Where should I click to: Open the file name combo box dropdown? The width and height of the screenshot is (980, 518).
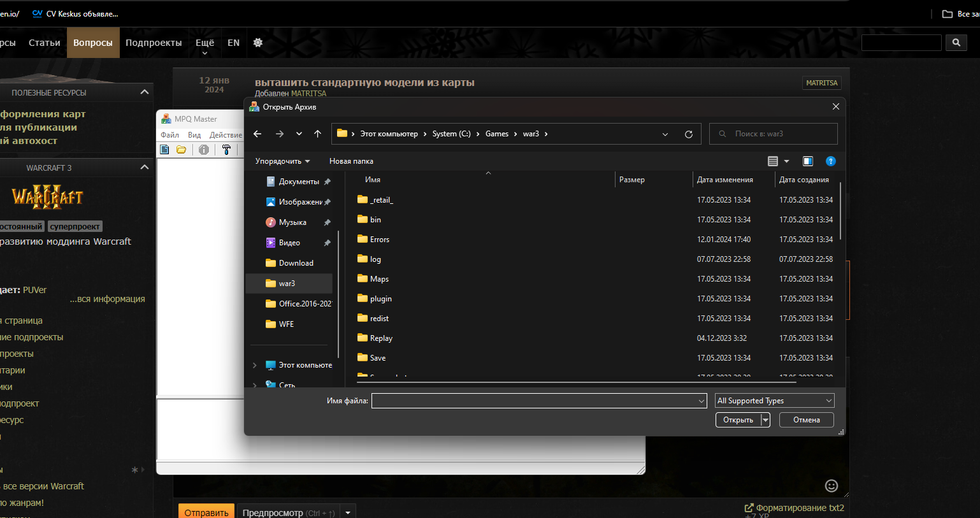click(702, 401)
